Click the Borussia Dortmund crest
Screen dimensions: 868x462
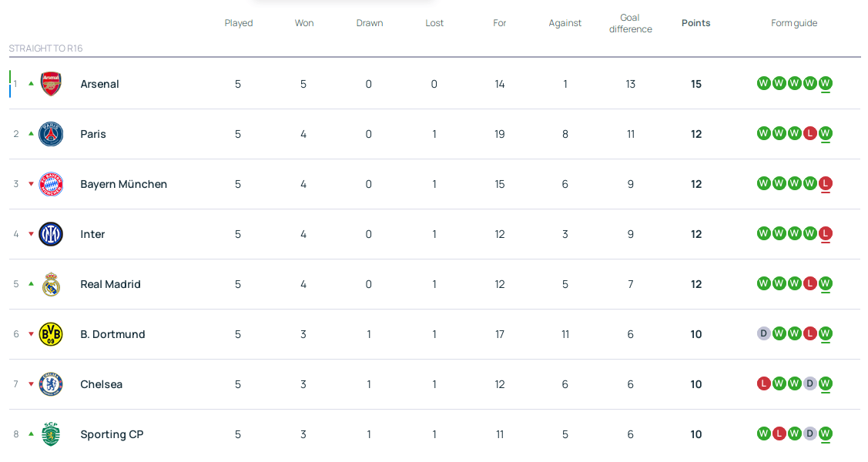(x=51, y=334)
